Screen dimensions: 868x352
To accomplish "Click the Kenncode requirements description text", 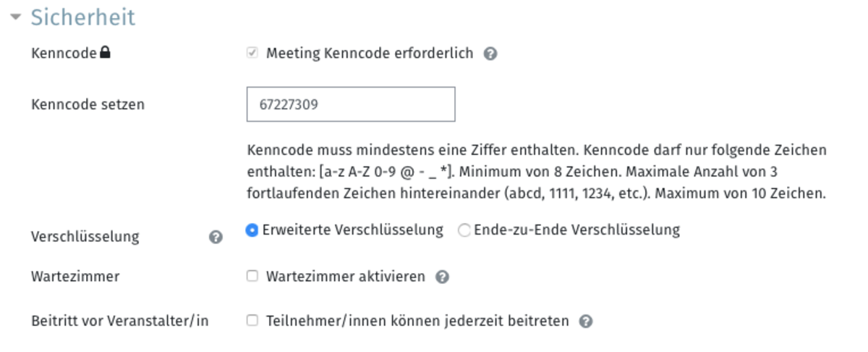I will (537, 172).
